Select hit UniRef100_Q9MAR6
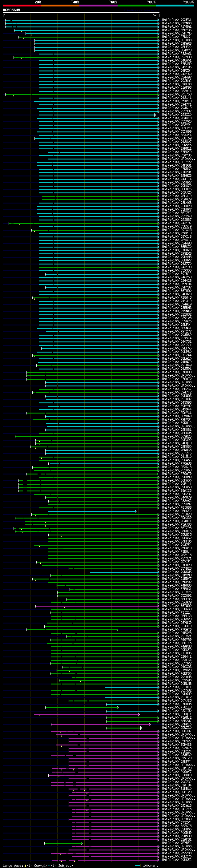The height and width of the screenshot is (868, 197). pyautogui.click(x=177, y=43)
